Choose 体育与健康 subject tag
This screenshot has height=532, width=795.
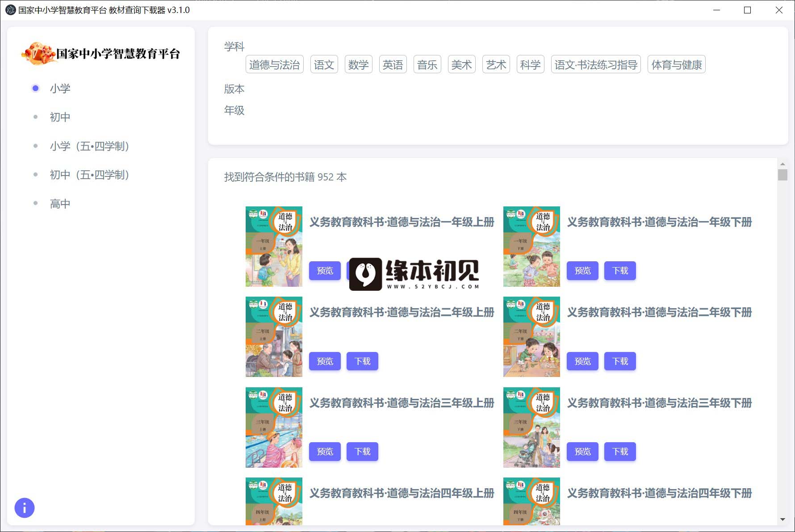pos(677,65)
